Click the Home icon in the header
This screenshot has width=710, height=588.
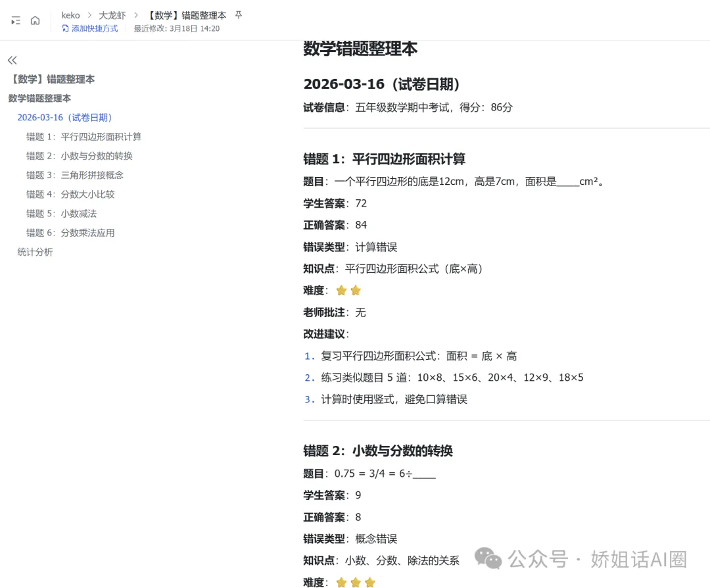[36, 20]
